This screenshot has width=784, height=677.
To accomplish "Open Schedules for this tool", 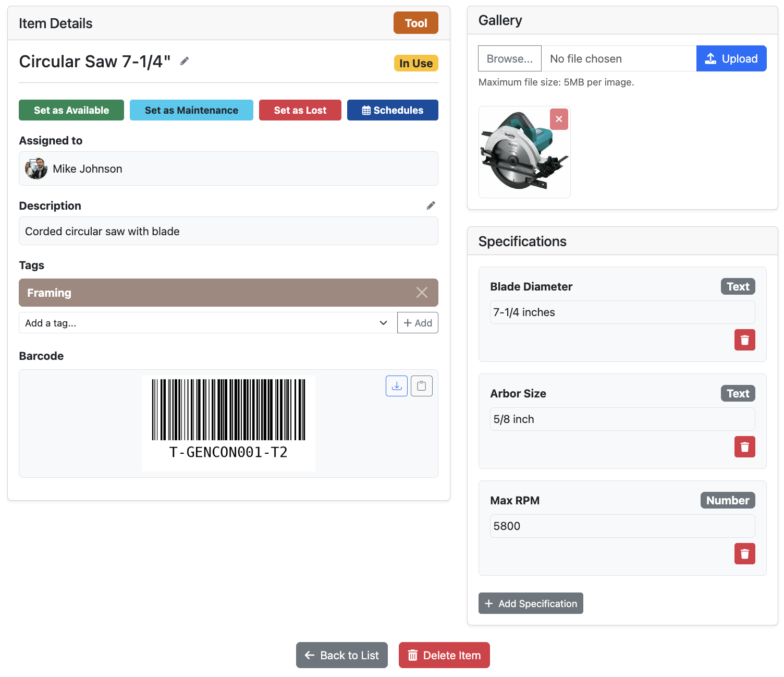I will (x=393, y=110).
